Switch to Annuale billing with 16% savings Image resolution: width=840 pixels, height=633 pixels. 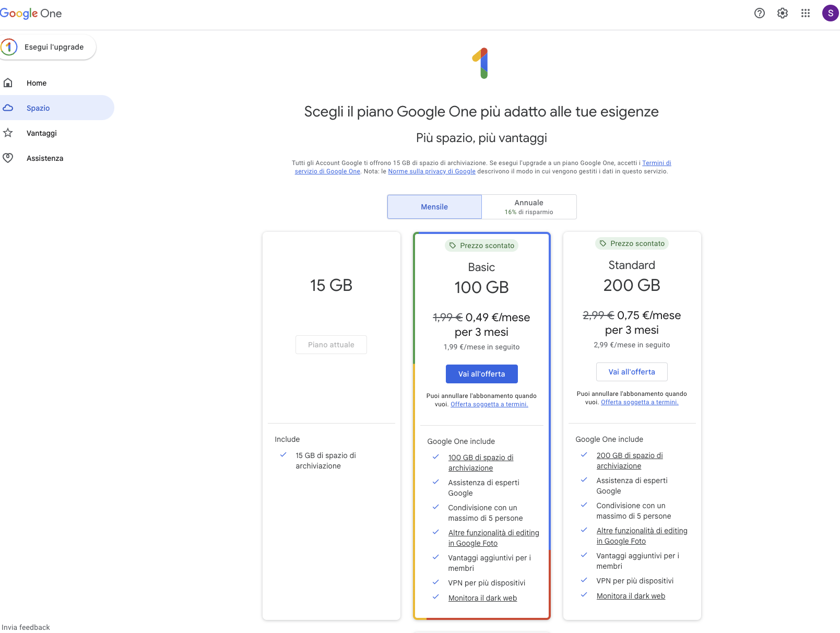tap(529, 207)
